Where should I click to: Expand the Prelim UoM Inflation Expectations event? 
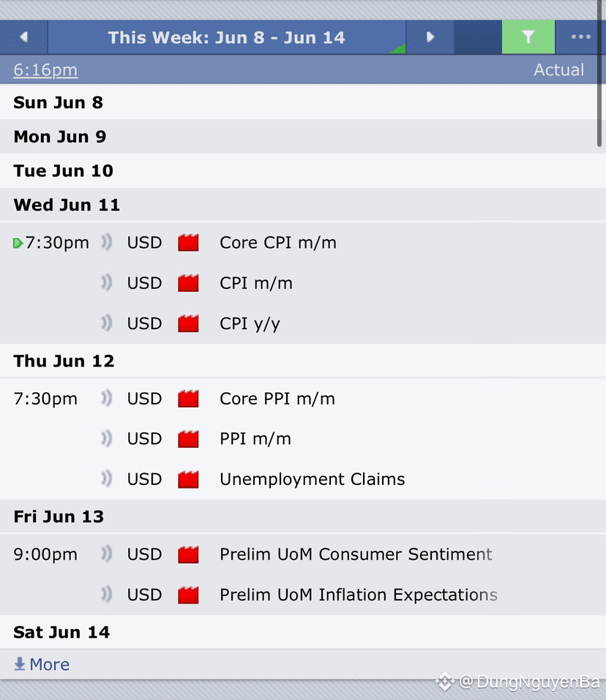click(x=358, y=595)
